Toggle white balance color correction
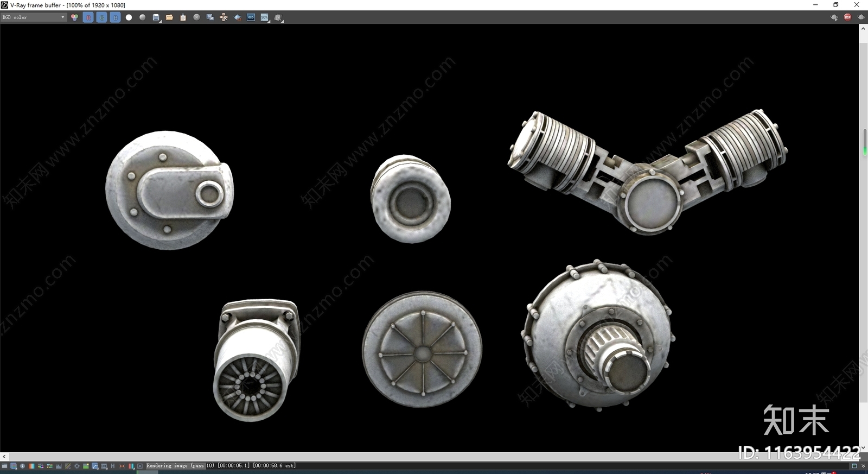Viewport: 868px width, 474px height. (x=31, y=466)
